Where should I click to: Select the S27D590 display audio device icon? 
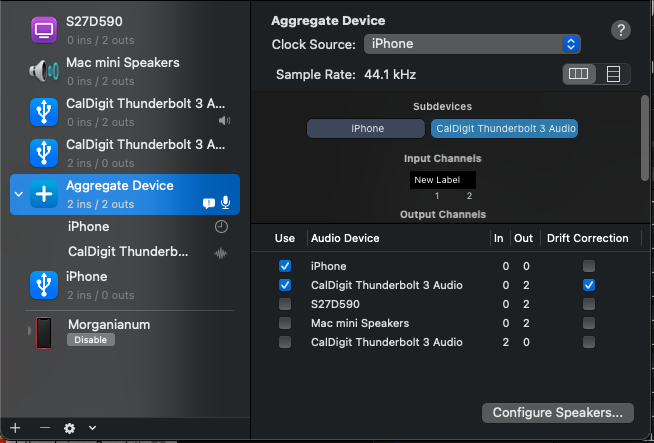(x=44, y=30)
